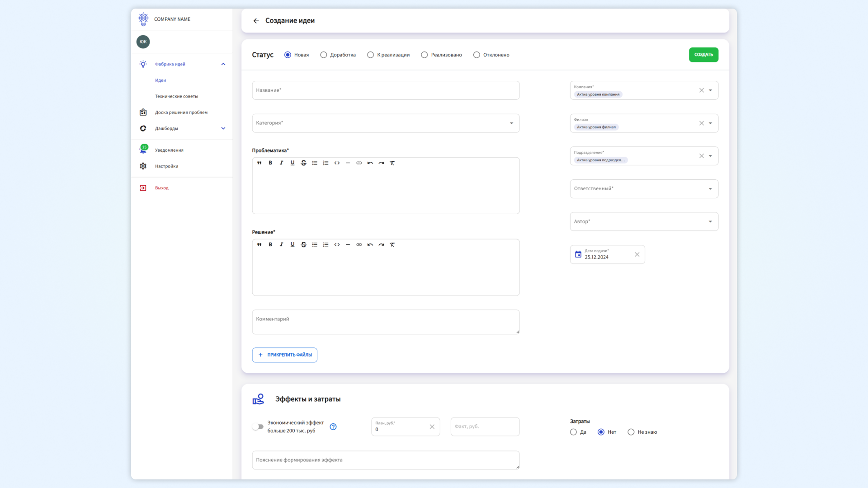Open Технические советы in the sidebar
Image resolution: width=868 pixels, height=488 pixels.
[176, 97]
